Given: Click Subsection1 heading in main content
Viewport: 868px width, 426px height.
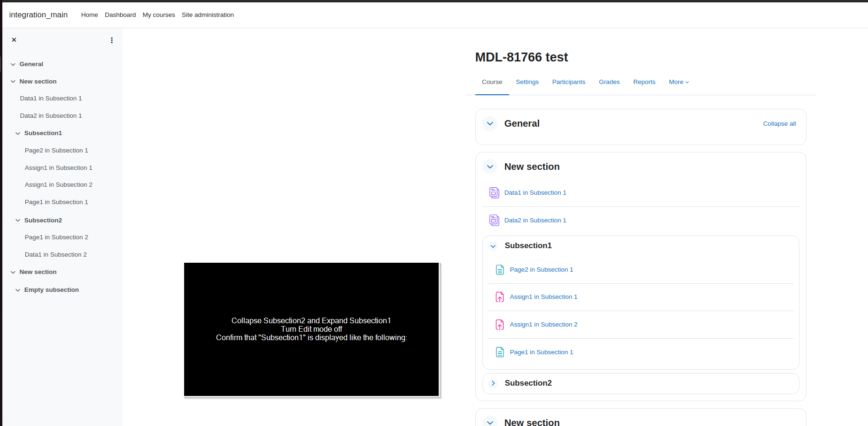Looking at the screenshot, I should (x=528, y=246).
